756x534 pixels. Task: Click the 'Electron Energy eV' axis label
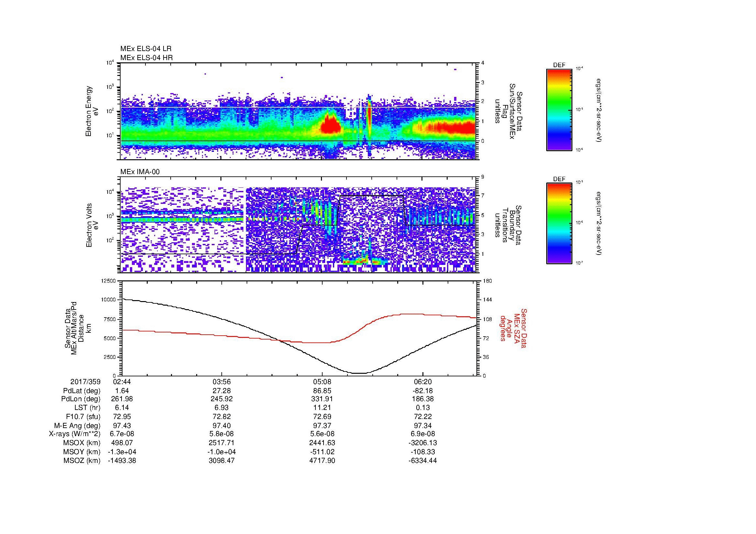pyautogui.click(x=92, y=111)
